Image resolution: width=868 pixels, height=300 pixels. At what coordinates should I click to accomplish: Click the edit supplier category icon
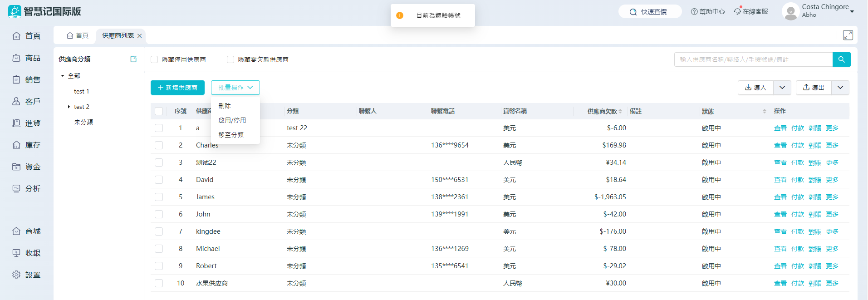pos(133,59)
